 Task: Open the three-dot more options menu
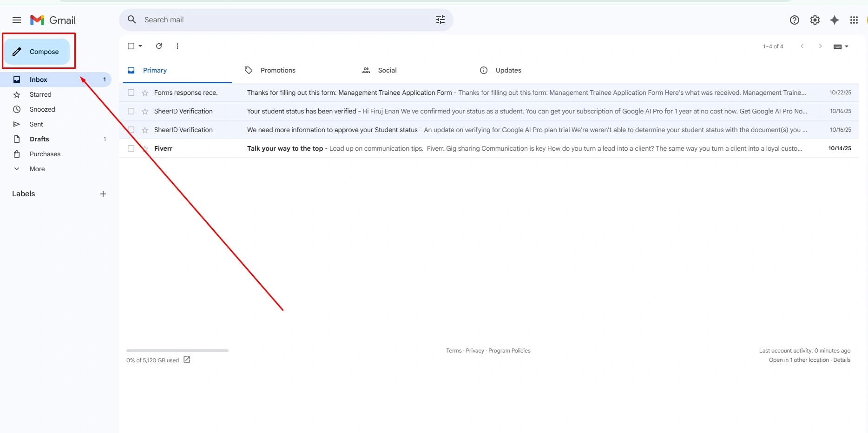point(178,46)
